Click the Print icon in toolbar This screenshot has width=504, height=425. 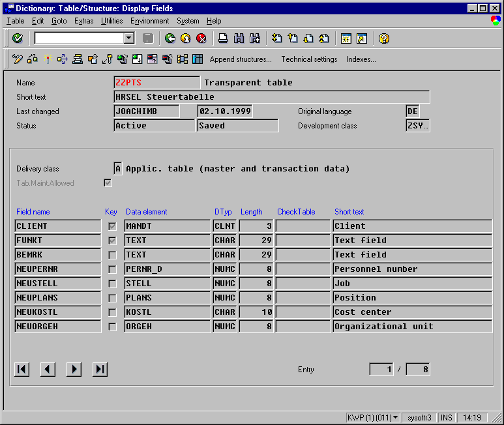(x=223, y=38)
